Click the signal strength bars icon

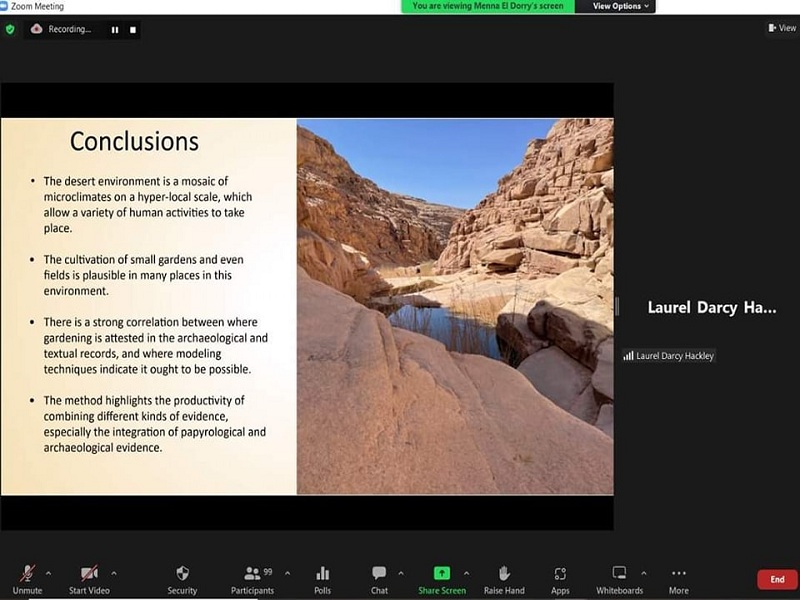pos(628,356)
